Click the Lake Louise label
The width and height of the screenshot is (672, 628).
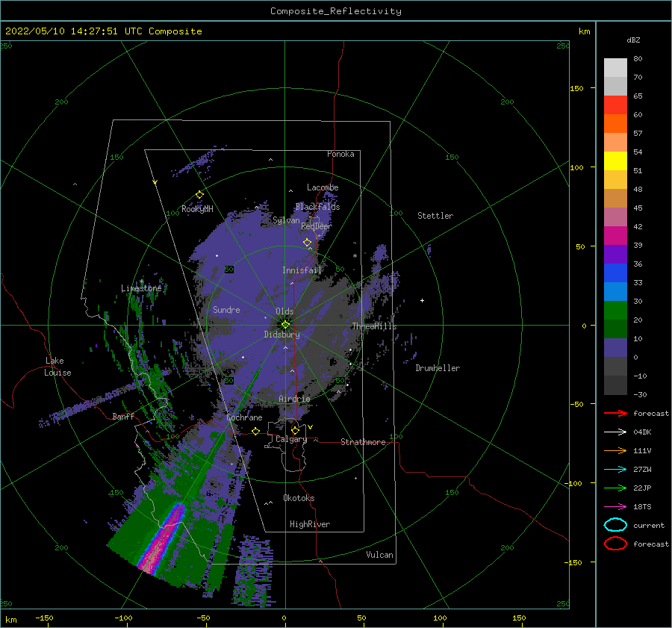(x=57, y=367)
